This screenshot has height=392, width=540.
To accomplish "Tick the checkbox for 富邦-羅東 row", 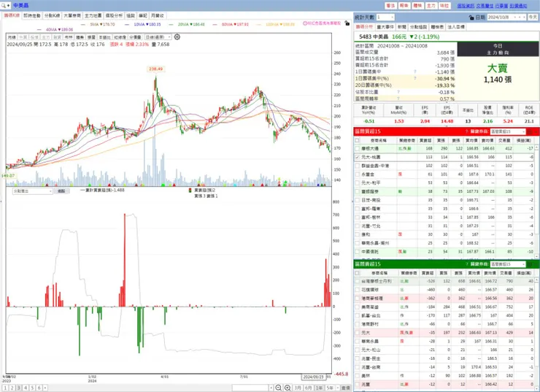I will pyautogui.click(x=357, y=209).
